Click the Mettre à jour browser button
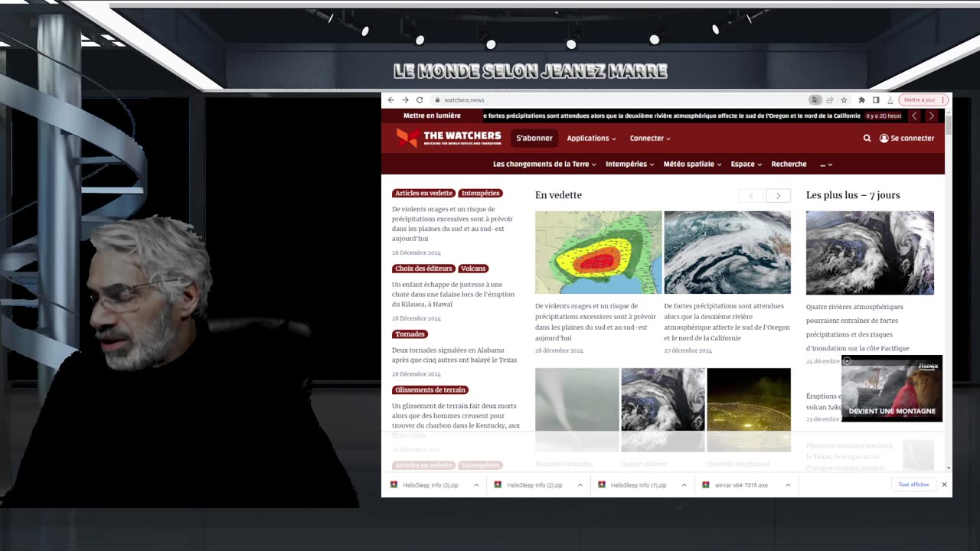Viewport: 980px width, 551px height. pyautogui.click(x=920, y=100)
